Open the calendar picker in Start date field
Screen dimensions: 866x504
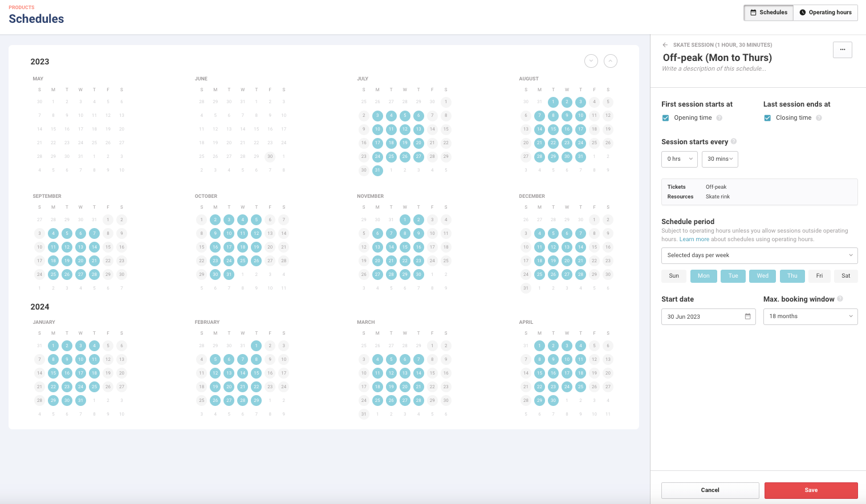click(747, 316)
